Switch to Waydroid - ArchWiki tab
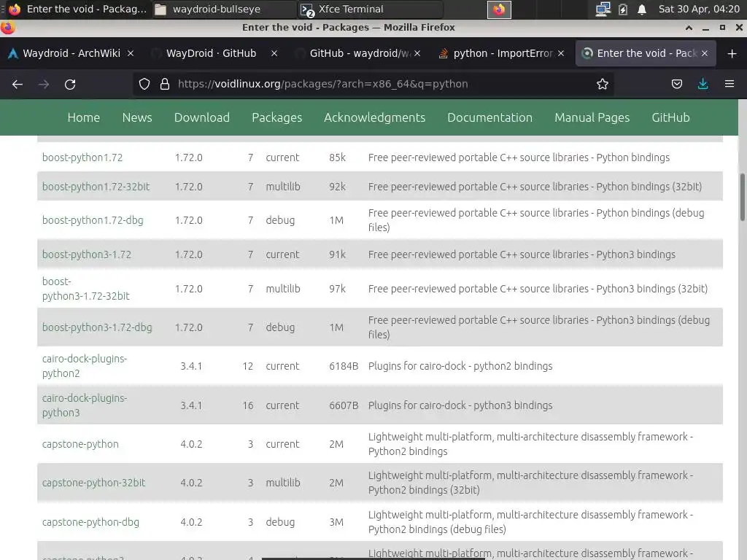747x560 pixels. tap(71, 53)
